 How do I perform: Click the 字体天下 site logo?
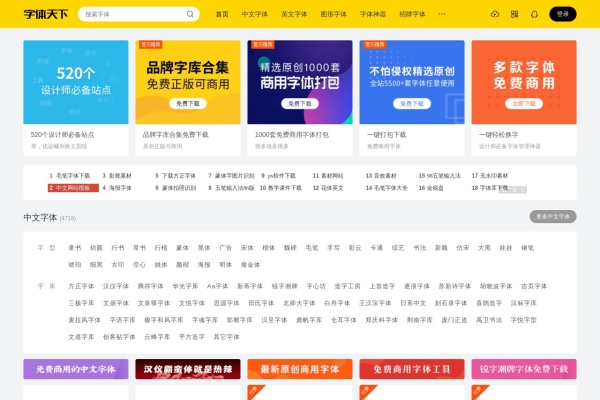tap(46, 14)
